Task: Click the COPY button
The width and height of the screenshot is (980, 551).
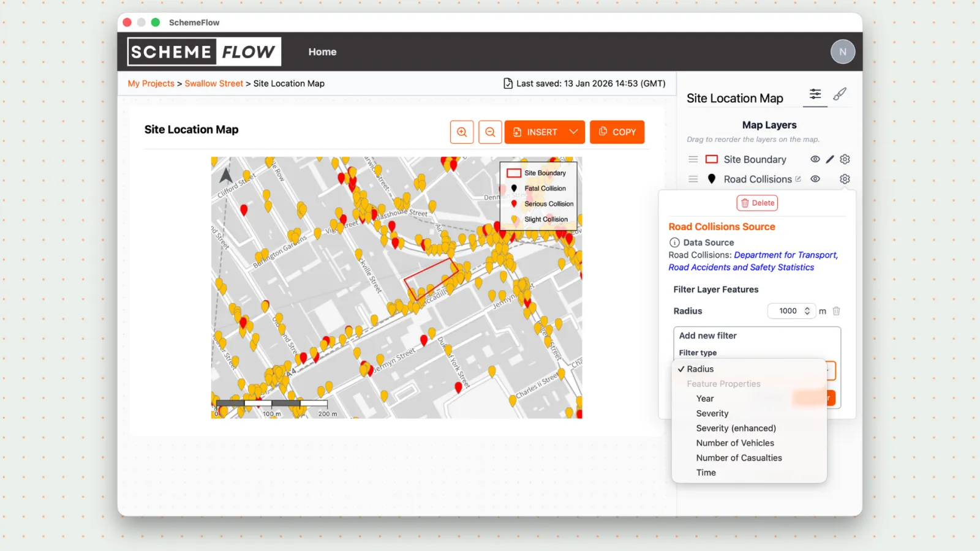Action: click(x=617, y=132)
